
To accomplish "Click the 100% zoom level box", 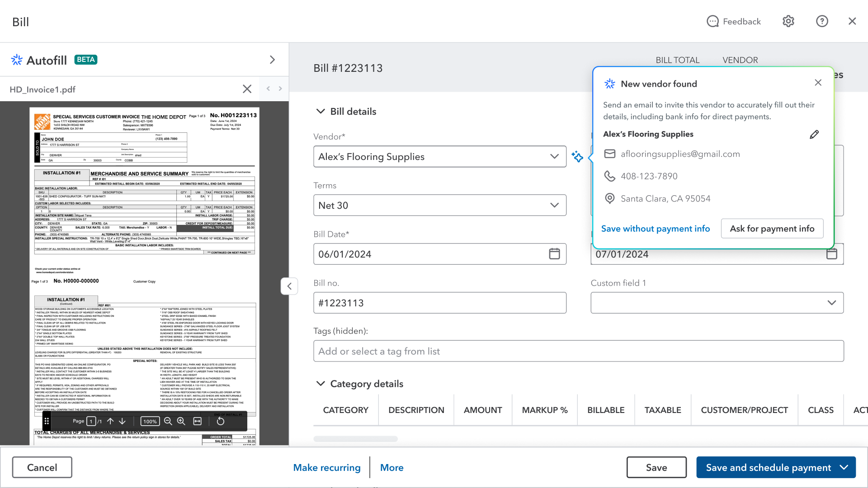I will pyautogui.click(x=150, y=421).
